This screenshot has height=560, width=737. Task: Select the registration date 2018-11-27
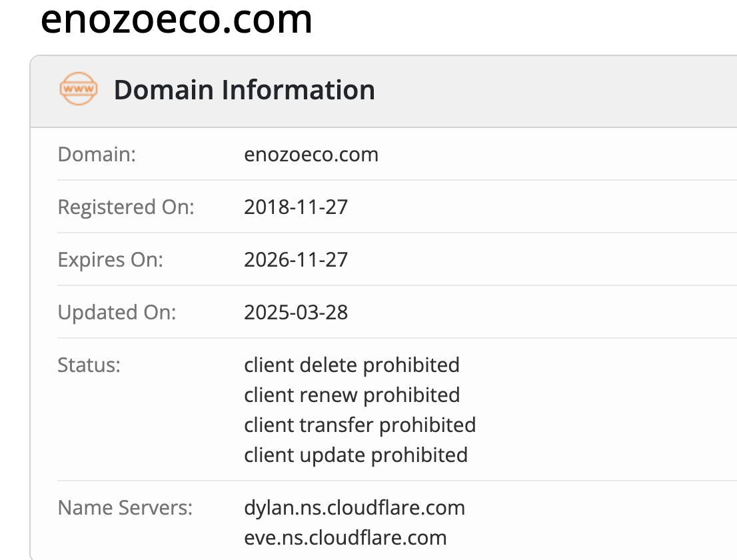296,207
